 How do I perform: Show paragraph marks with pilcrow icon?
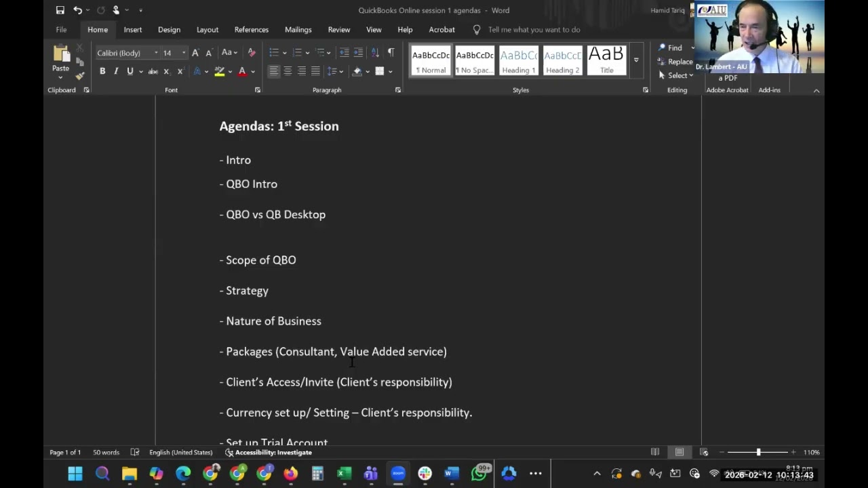(x=391, y=53)
